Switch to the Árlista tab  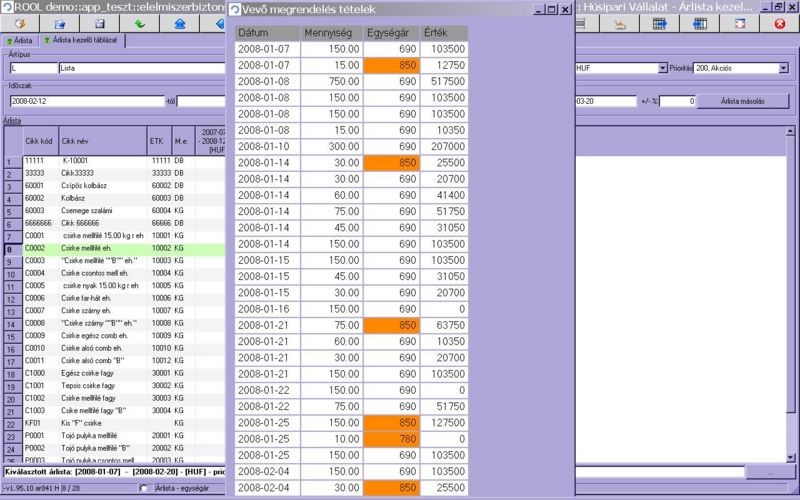point(20,40)
